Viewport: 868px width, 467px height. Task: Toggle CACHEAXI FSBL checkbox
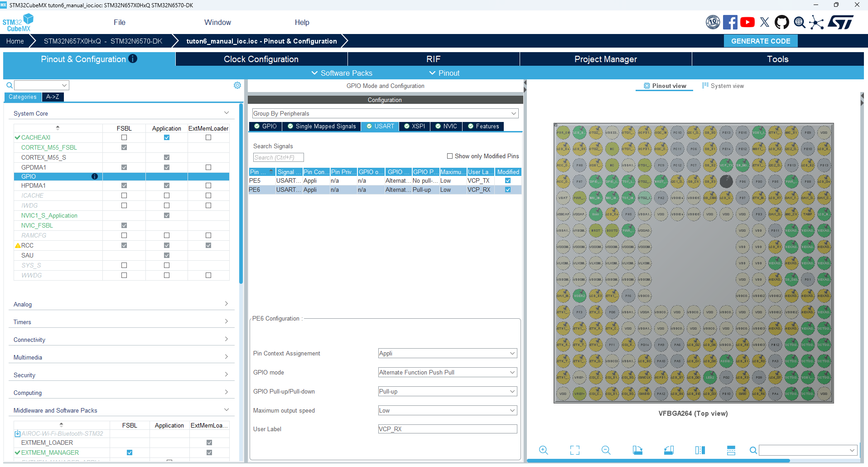pyautogui.click(x=124, y=137)
